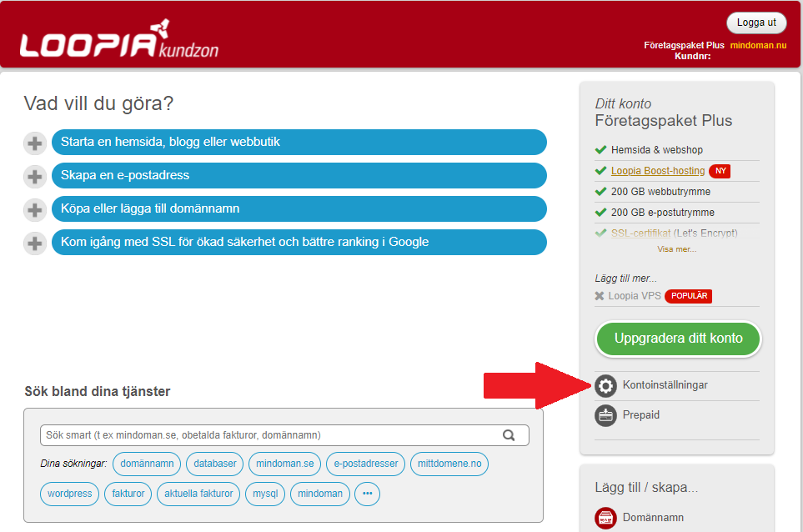Click the magnifier search icon
This screenshot has width=803, height=532.
pos(509,435)
